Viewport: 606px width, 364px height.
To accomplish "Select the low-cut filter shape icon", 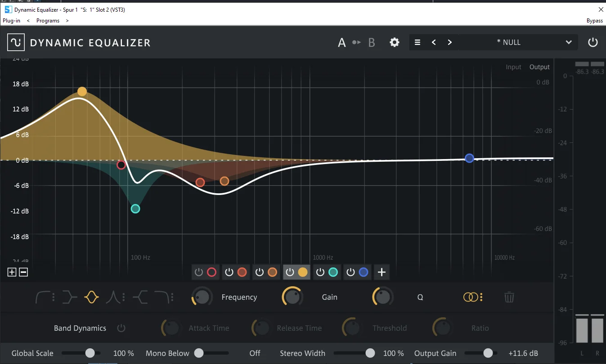I will 43,297.
